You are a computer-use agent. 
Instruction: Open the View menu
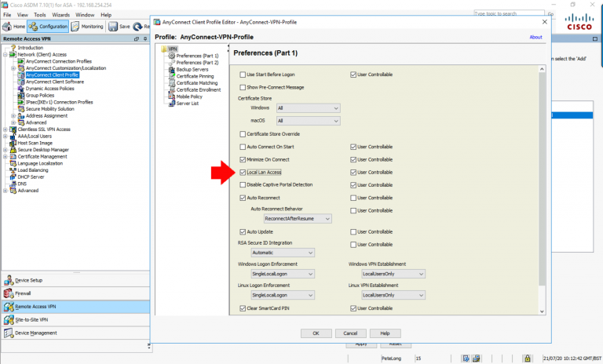pos(22,15)
